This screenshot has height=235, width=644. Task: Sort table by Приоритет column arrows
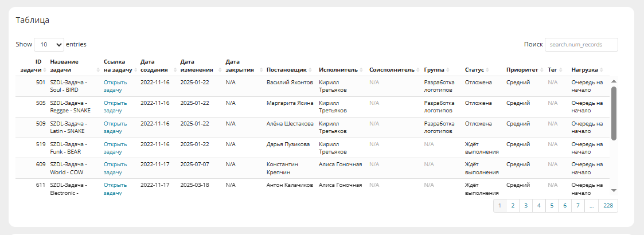(x=542, y=70)
